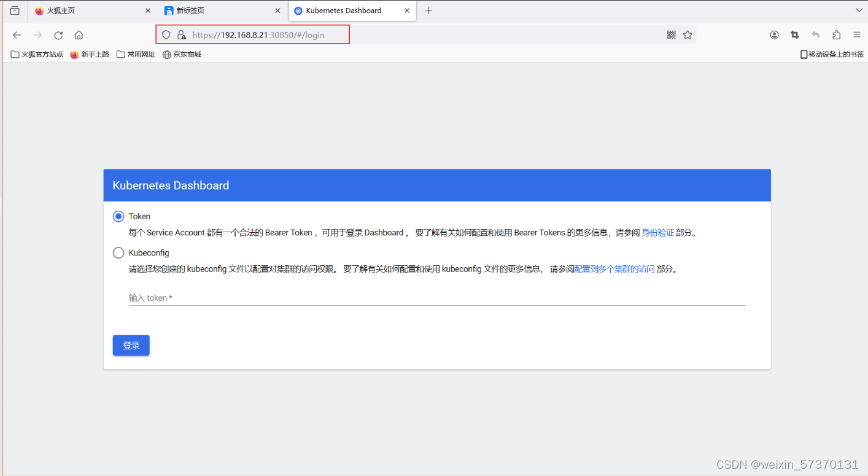Click the 登录 button

131,345
